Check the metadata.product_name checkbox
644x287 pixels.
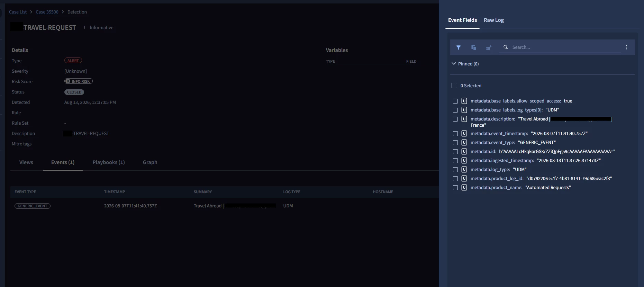pos(455,188)
